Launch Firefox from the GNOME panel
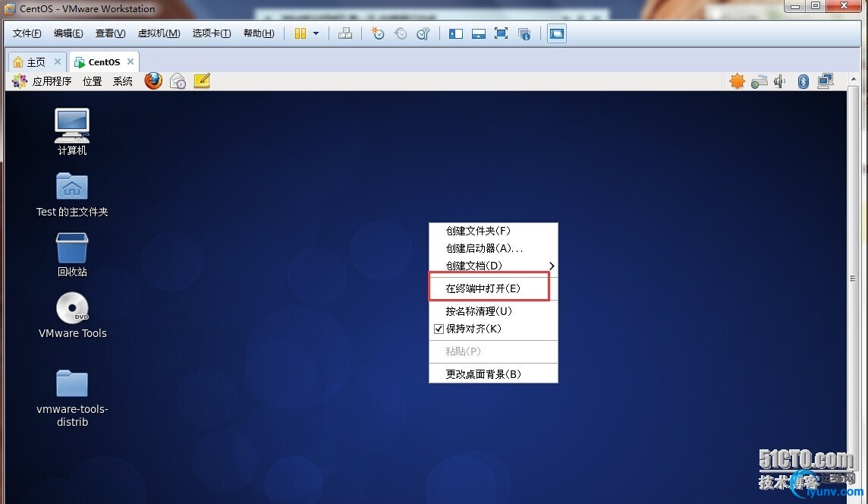 tap(153, 81)
